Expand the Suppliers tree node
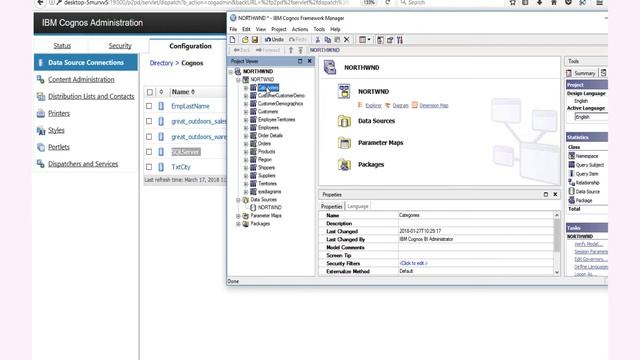640x360 pixels. click(x=246, y=176)
